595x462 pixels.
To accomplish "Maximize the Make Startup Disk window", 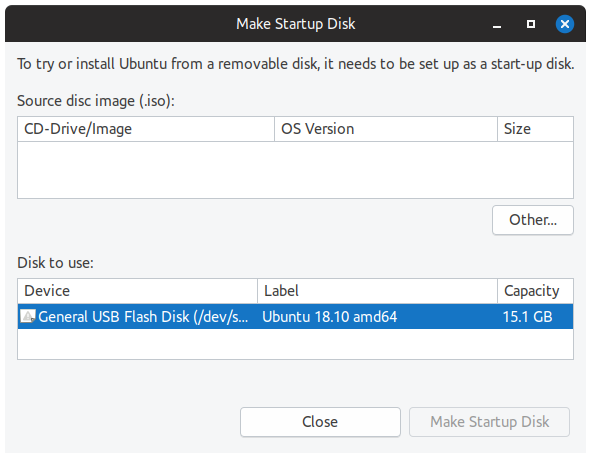I will click(531, 24).
